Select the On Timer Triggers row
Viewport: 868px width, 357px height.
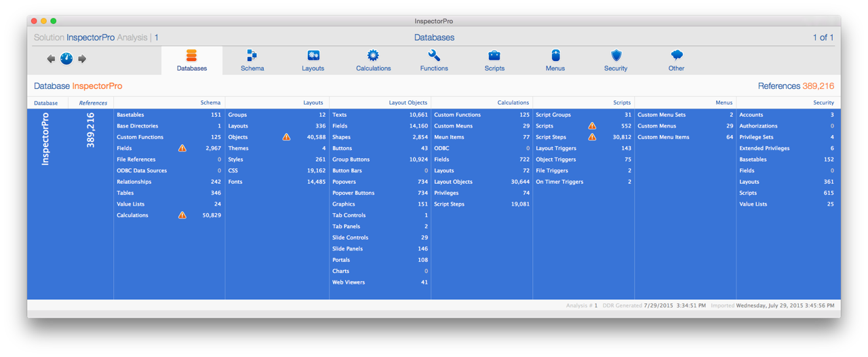click(x=583, y=182)
